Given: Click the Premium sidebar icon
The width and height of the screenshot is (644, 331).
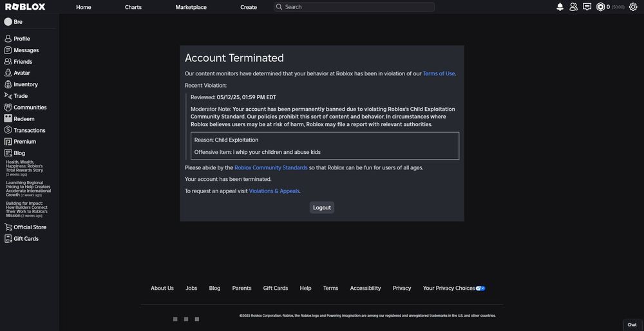Looking at the screenshot, I should click(x=8, y=142).
